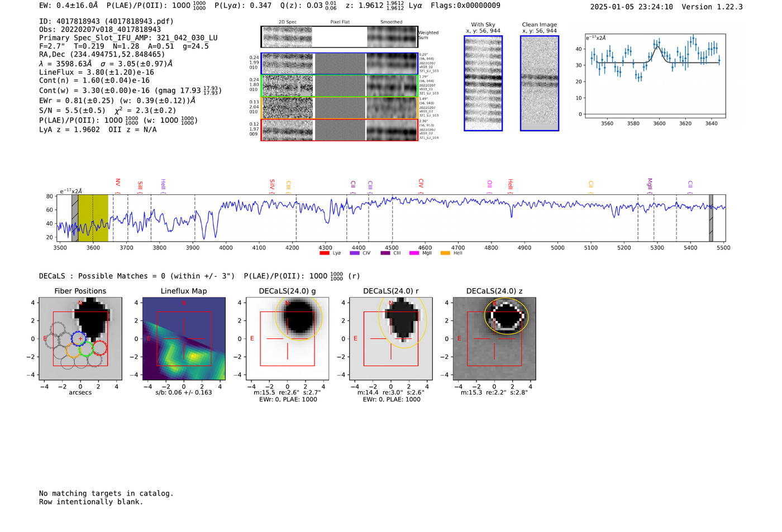Click the DECaLS g-band image panel

[287, 338]
